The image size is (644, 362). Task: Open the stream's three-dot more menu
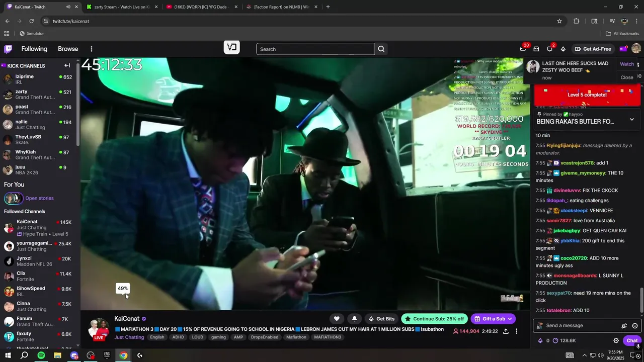(516, 331)
